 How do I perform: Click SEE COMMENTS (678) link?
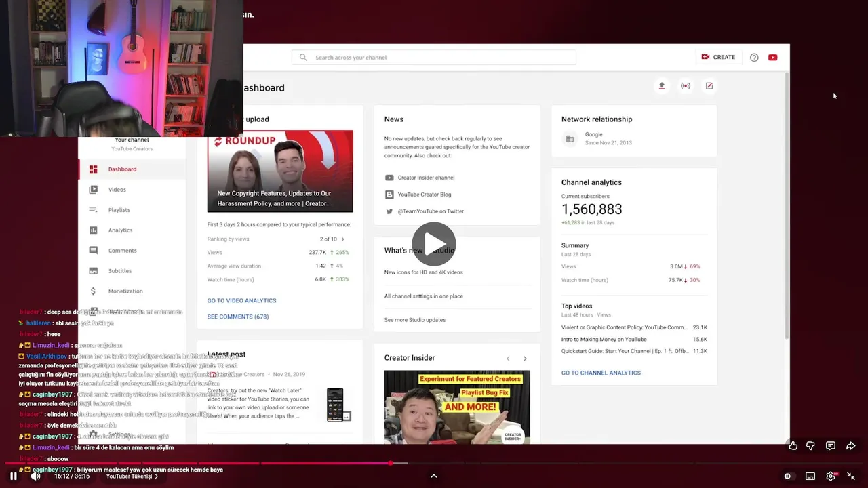tap(238, 317)
